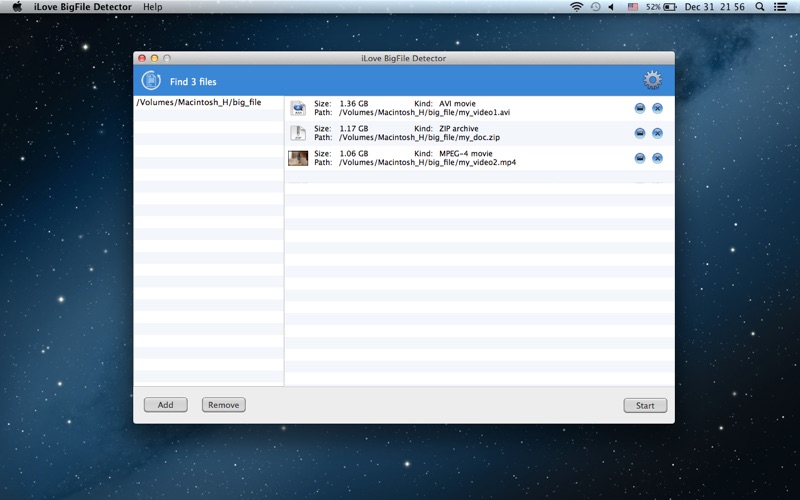800x500 pixels.
Task: Click the Start button
Action: point(645,406)
